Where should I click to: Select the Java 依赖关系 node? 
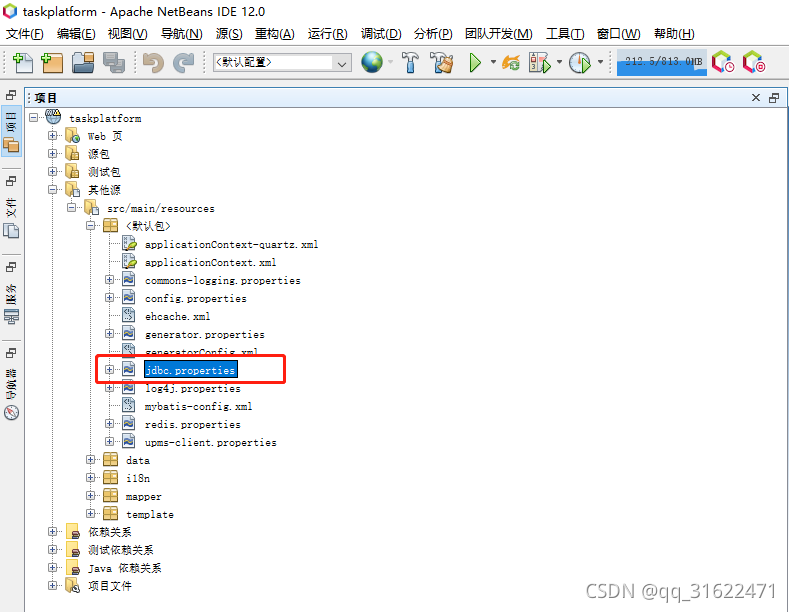coord(125,568)
